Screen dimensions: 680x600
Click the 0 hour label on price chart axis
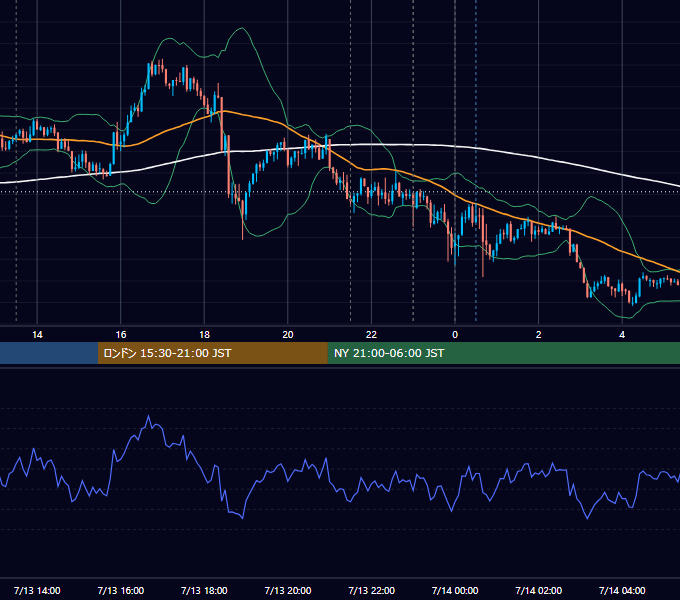pyautogui.click(x=455, y=335)
